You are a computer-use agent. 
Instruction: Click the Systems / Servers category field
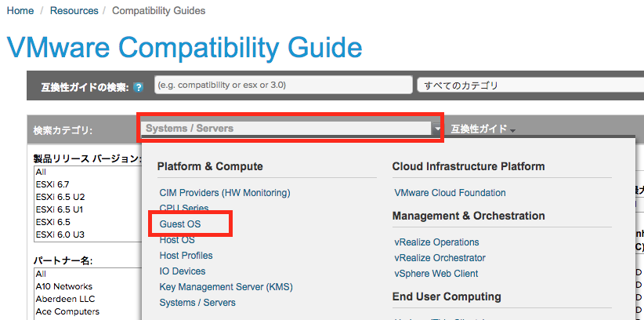point(286,129)
